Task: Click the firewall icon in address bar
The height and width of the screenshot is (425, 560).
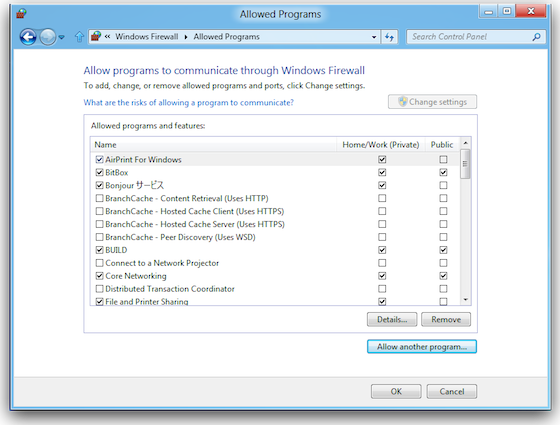Action: point(95,36)
